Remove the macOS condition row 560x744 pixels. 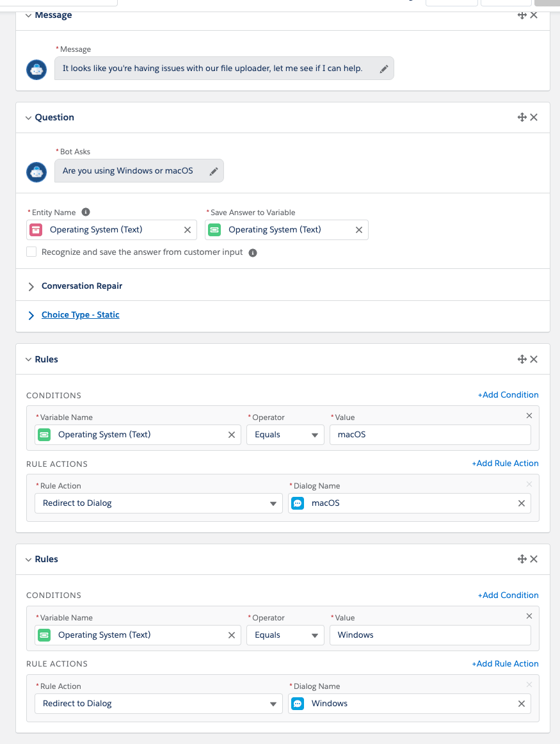pyautogui.click(x=529, y=416)
